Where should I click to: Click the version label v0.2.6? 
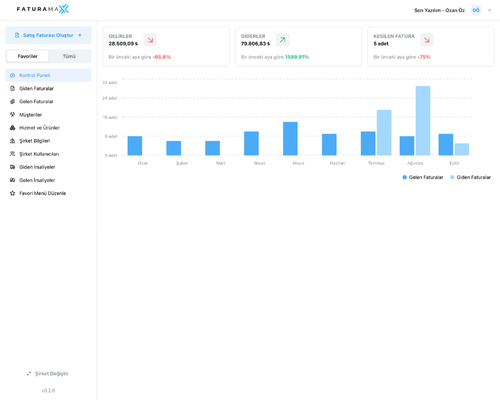tap(48, 391)
